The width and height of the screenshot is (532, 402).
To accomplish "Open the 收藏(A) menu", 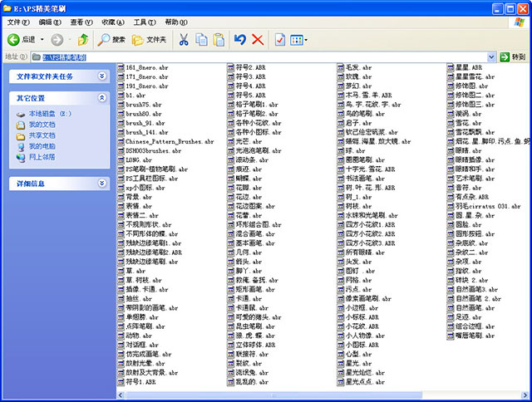I will tap(113, 22).
